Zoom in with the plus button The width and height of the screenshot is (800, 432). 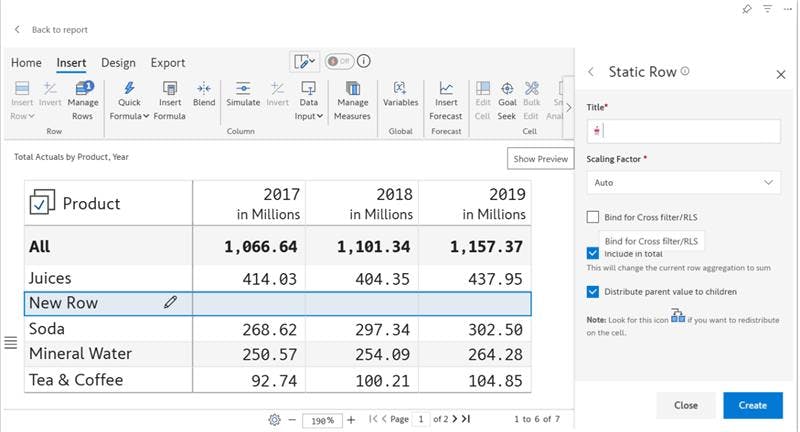(351, 420)
